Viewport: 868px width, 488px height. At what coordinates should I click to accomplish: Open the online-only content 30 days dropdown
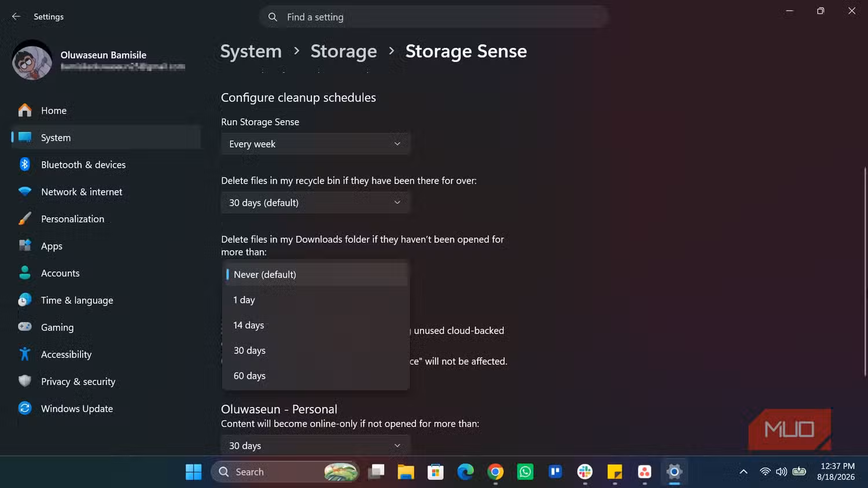(315, 445)
